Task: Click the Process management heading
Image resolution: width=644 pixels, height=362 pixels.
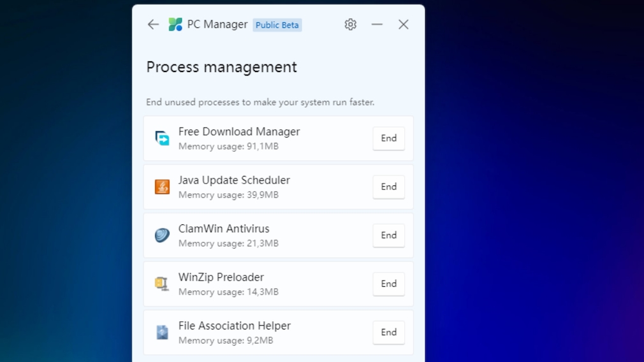Action: point(221,67)
